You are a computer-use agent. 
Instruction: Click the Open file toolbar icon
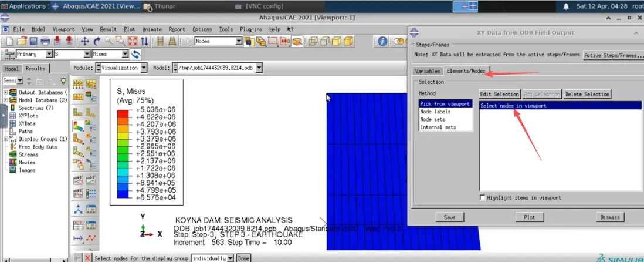(21, 41)
